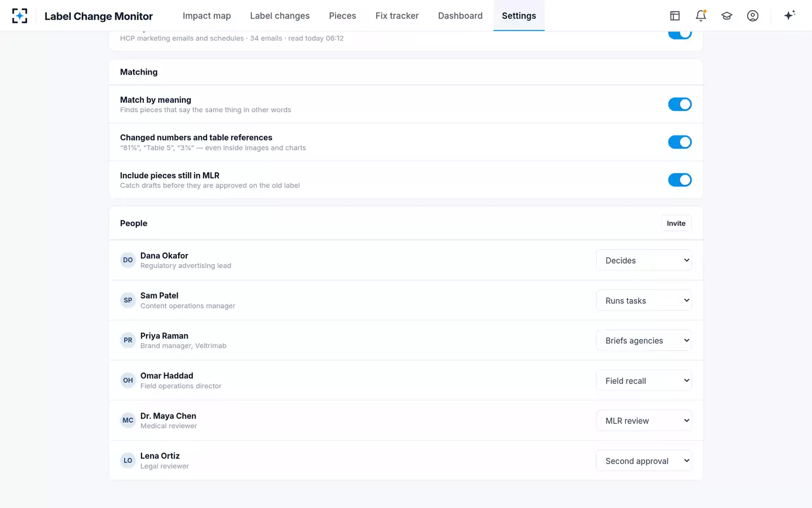
Task: Open the user account profile icon
Action: point(753,16)
